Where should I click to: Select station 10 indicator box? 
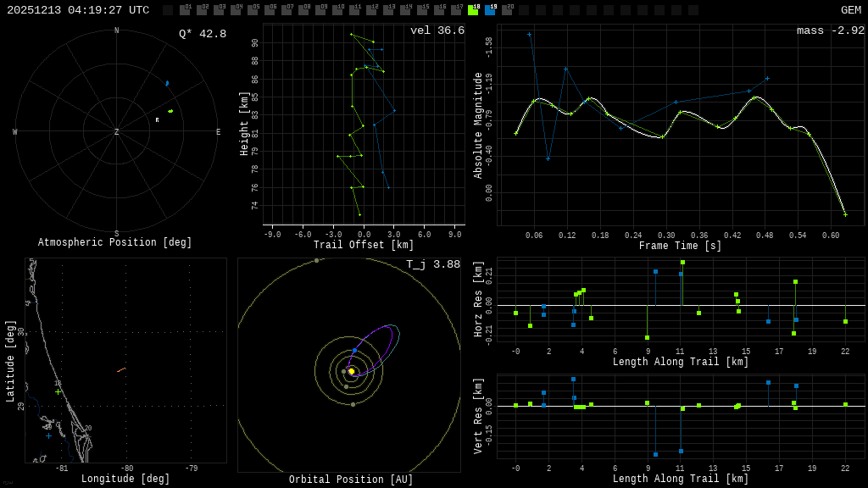[337, 10]
